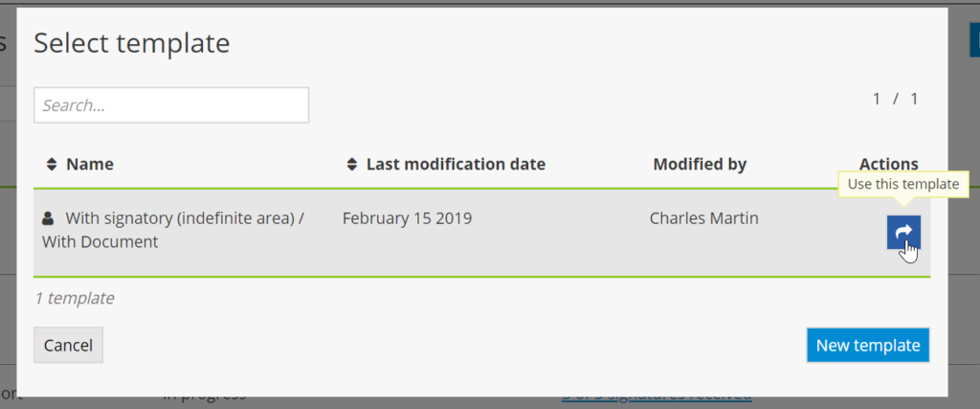
Task: Click the Use this template arrow icon
Action: (903, 232)
